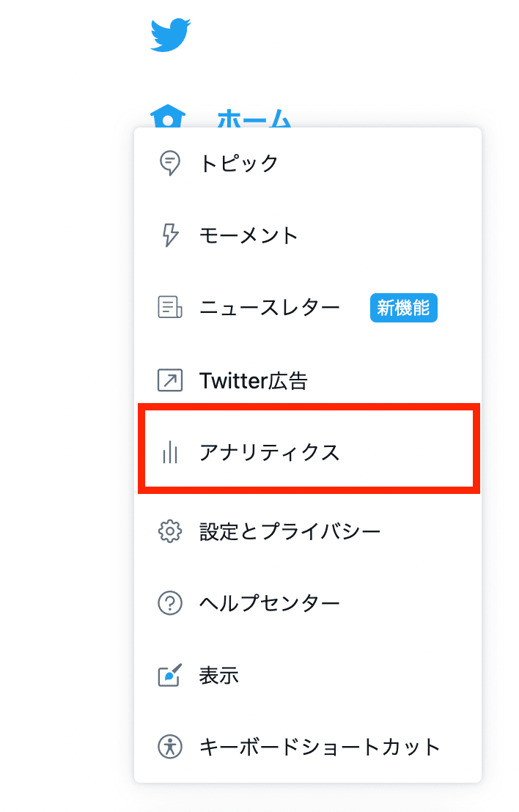Click the Moments lightning bolt icon
Viewport: 519px width, 812px height.
169,235
